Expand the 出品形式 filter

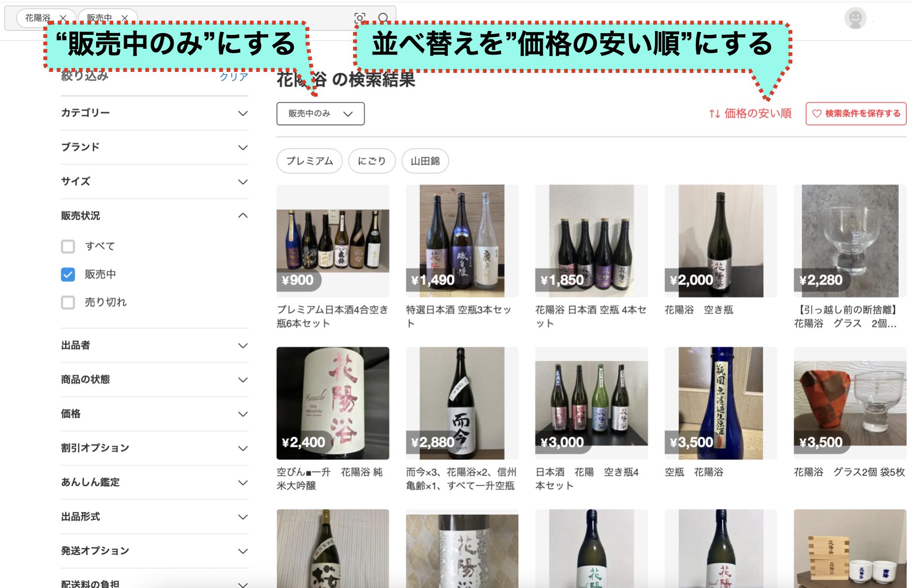[155, 517]
